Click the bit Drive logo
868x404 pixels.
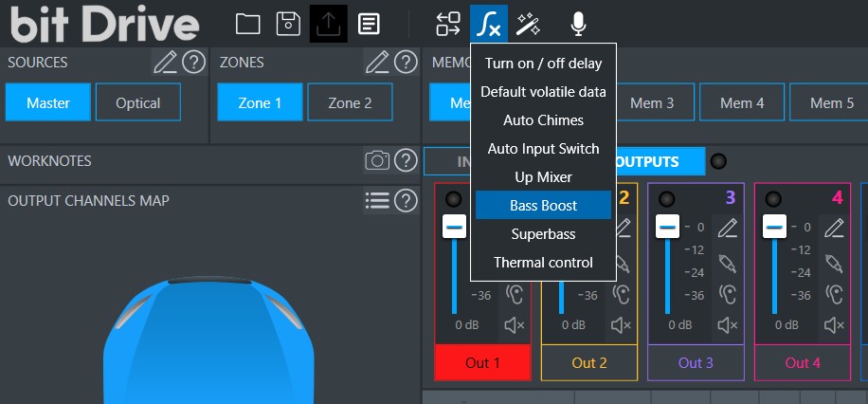(105, 24)
